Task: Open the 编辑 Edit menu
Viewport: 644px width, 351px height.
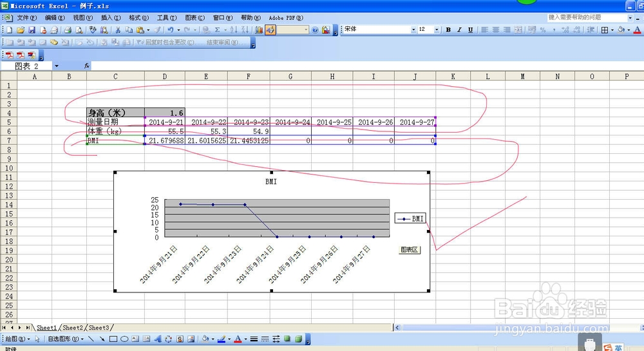Action: [55, 17]
